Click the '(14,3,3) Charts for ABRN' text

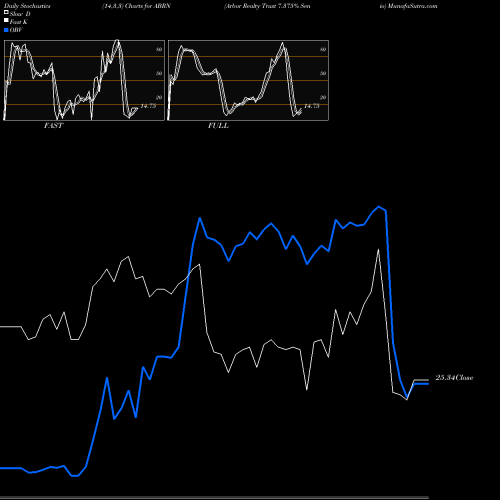click(x=136, y=6)
